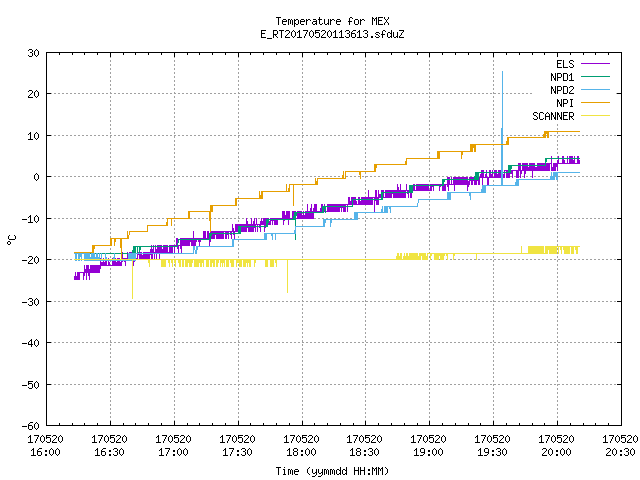Select the filename E_RT20170520113613.sfduZ subtitle
The width and height of the screenshot is (640, 480).
click(332, 34)
